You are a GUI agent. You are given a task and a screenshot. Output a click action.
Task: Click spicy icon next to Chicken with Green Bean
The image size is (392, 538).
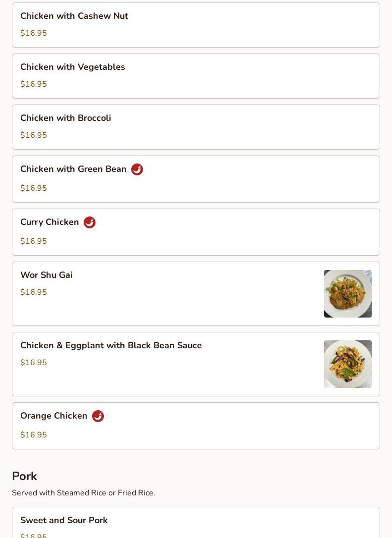tap(137, 169)
